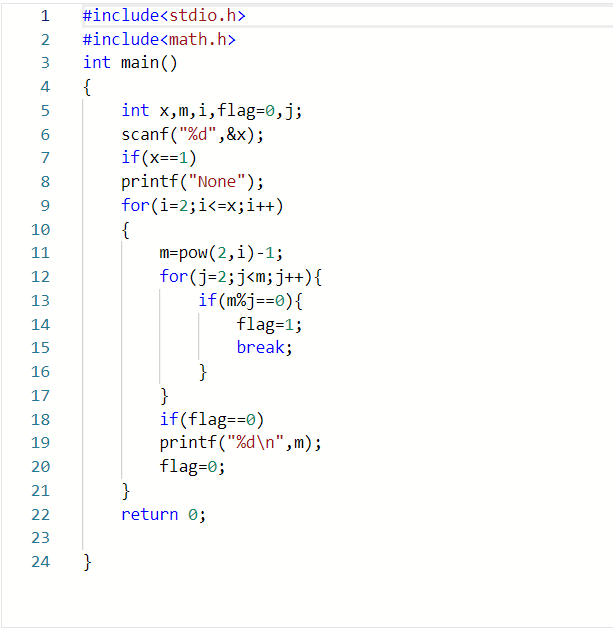Click the scanf call on line 6
Screen dimensions: 613x634
[x=192, y=135]
